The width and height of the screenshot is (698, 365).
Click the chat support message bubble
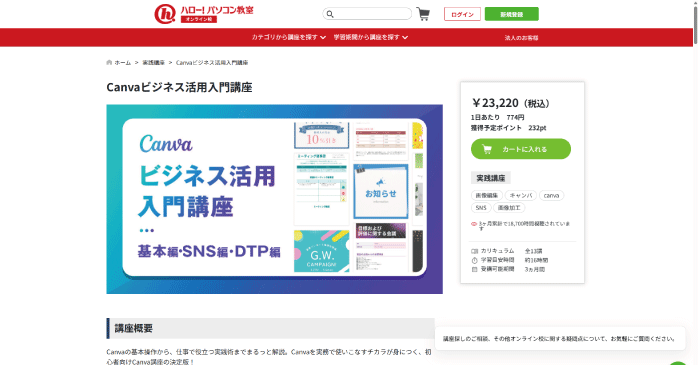pyautogui.click(x=560, y=339)
